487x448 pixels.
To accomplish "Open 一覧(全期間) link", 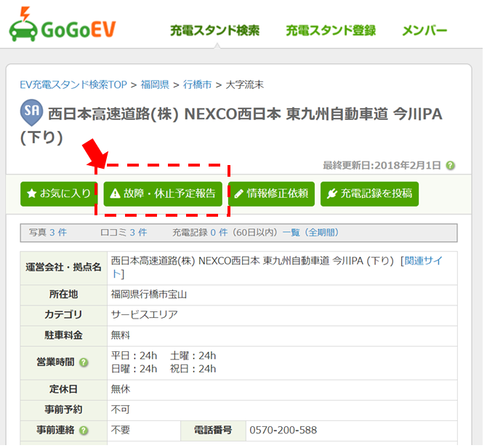I will (x=310, y=233).
